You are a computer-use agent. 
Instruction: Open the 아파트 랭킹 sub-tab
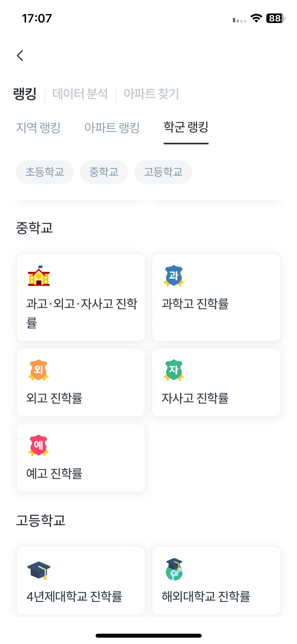112,128
